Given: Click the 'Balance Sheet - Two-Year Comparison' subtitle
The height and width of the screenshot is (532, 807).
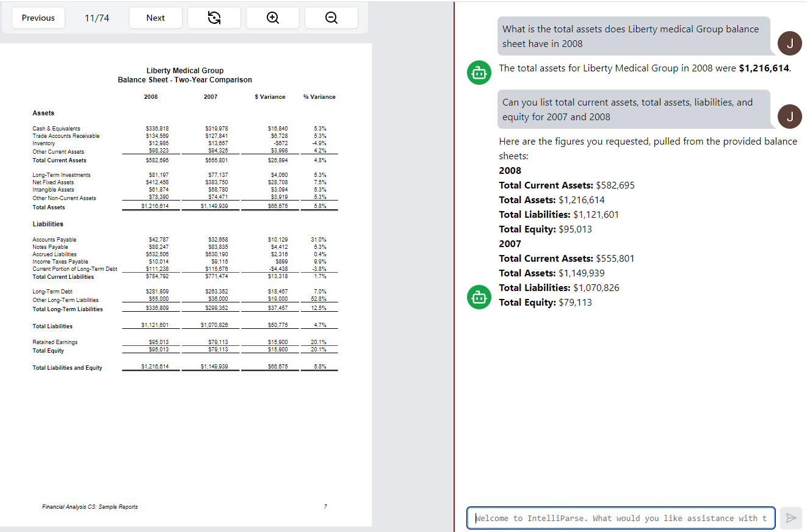Looking at the screenshot, I should click(185, 80).
